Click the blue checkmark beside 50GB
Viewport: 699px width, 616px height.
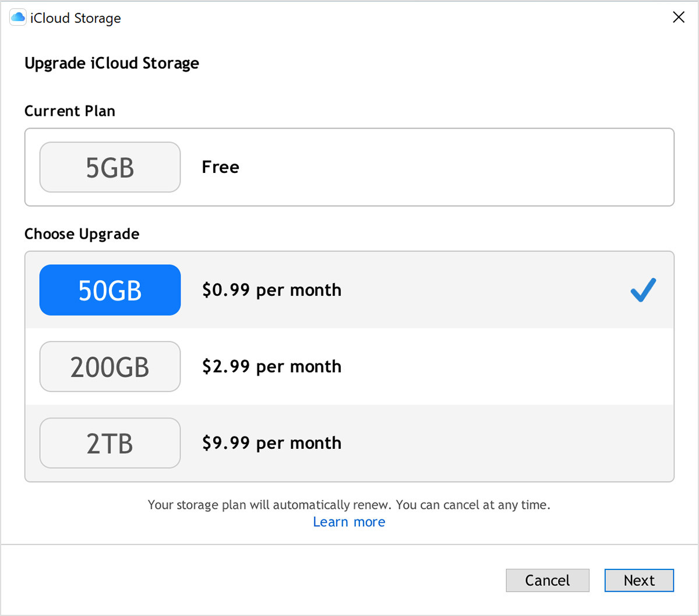click(x=642, y=289)
